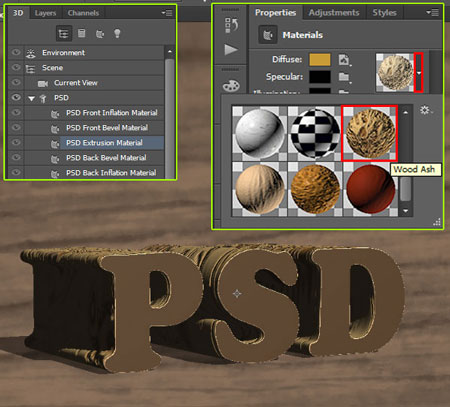The image size is (450, 407).
Task: Filter 3D panel by materials
Action: click(x=100, y=34)
